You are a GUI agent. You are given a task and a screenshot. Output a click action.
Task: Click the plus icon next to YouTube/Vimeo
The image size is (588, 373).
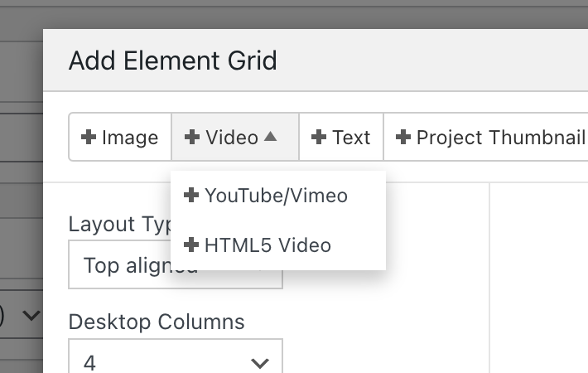(191, 196)
